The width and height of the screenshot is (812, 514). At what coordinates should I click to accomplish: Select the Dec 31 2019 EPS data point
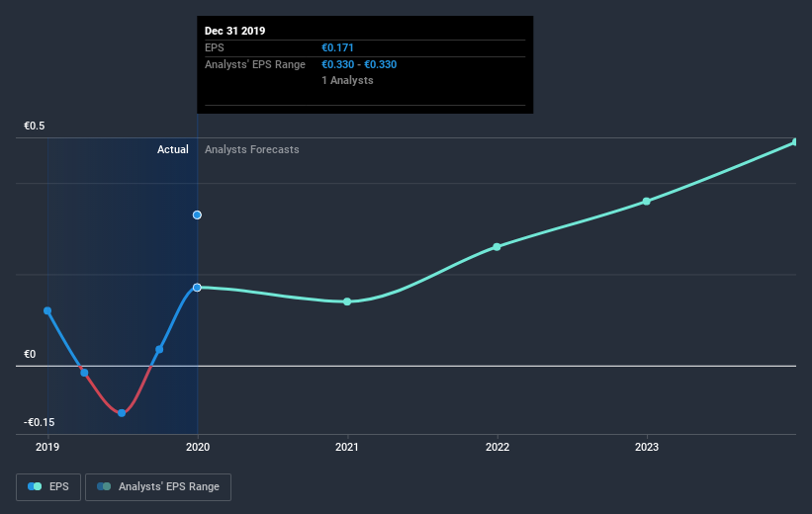[197, 288]
